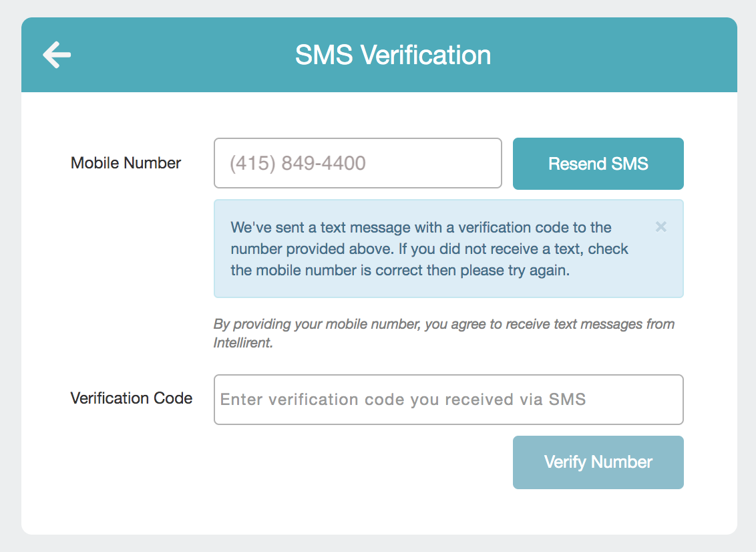
Task: Select the (415) 849-4400 placeholder text
Action: pos(298,164)
